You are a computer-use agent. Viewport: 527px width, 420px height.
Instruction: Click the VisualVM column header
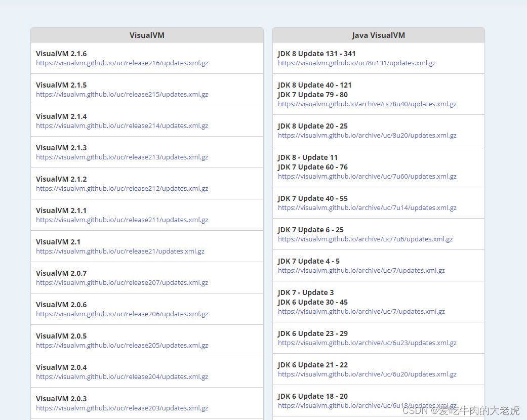[x=147, y=35]
